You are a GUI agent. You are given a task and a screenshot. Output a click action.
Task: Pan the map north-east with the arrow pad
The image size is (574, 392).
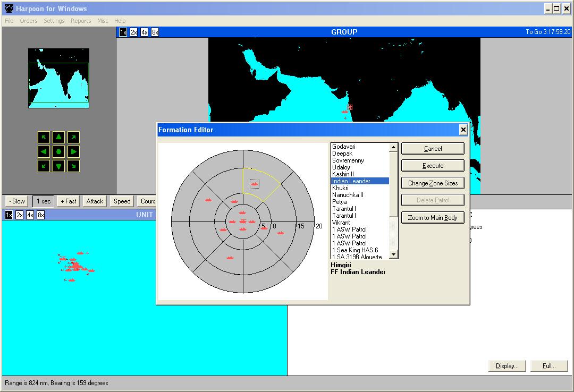coord(73,137)
